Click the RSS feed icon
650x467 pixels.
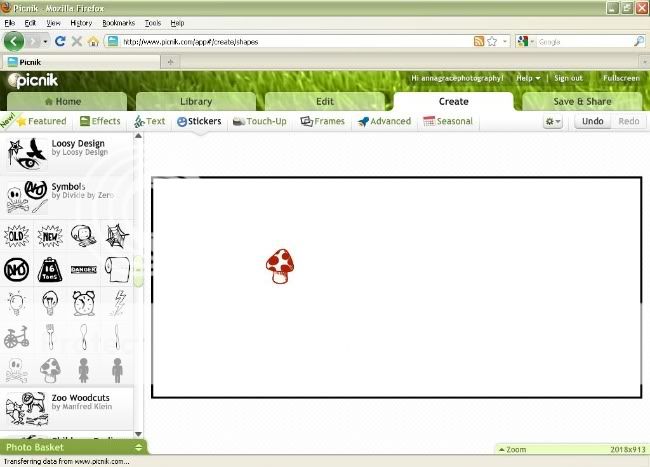[x=479, y=41]
